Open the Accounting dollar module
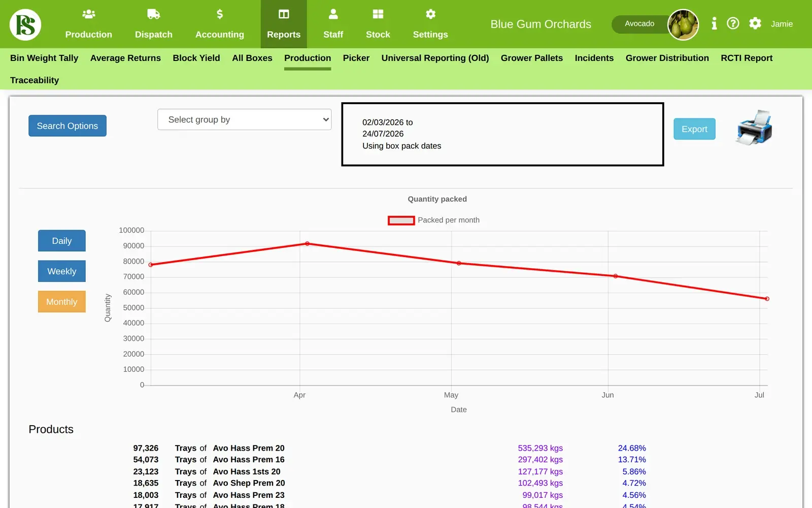This screenshot has width=812, height=508. tap(220, 24)
